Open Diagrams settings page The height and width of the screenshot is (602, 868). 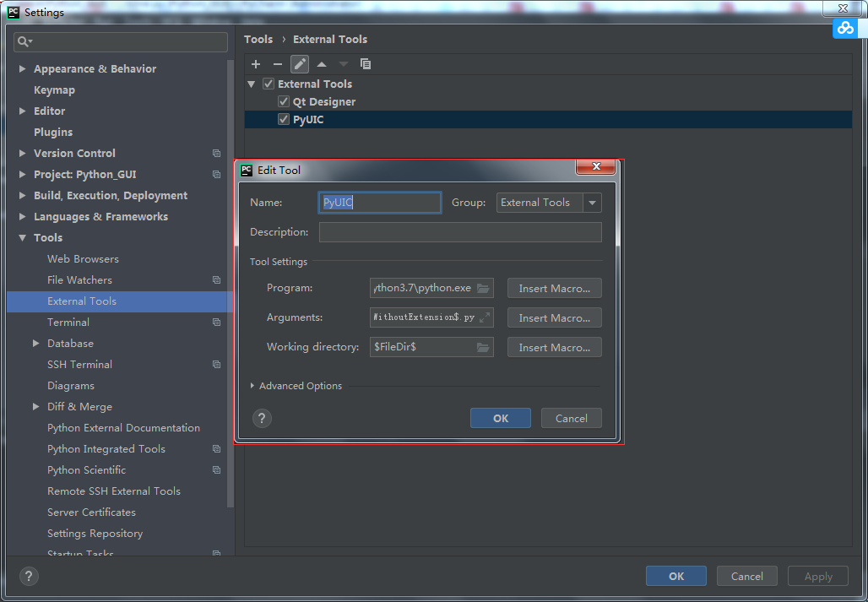(x=71, y=386)
